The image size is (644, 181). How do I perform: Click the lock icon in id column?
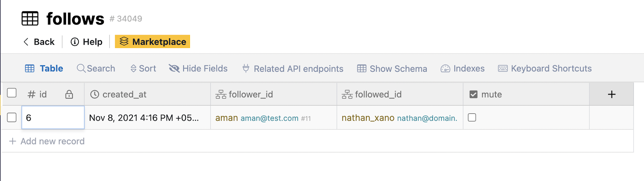pos(69,94)
